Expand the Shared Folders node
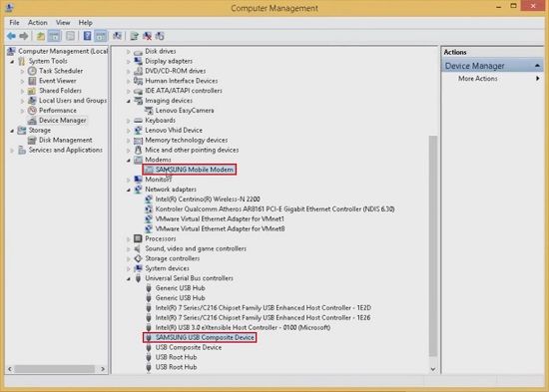 point(22,91)
